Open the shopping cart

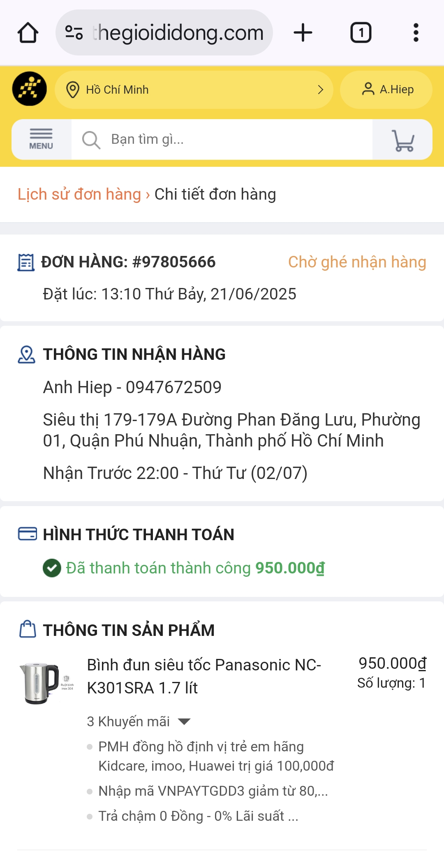(x=402, y=140)
